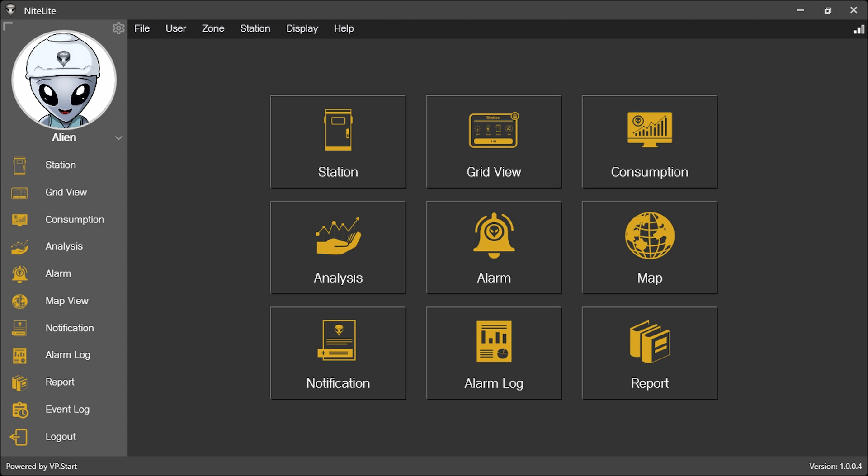Click the Map View globe icon
The height and width of the screenshot is (476, 868).
20,301
